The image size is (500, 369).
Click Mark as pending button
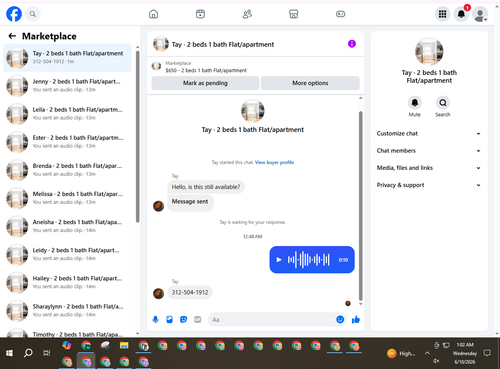205,83
